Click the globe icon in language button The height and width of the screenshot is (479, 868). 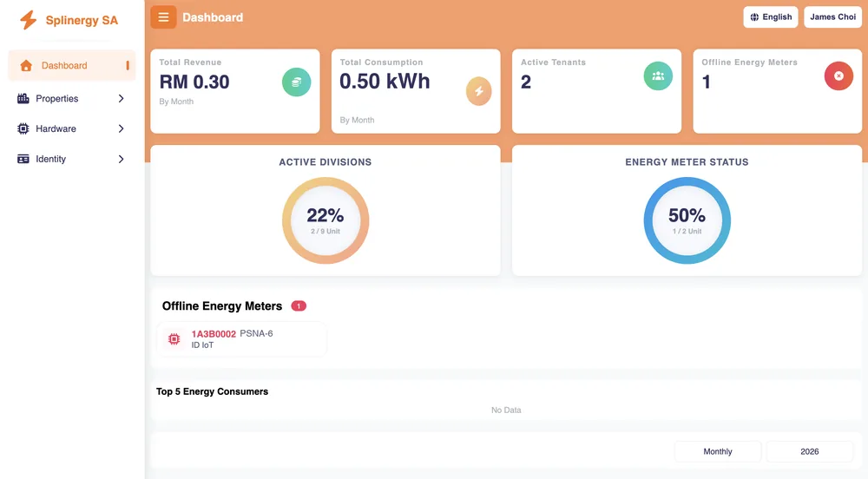click(754, 17)
